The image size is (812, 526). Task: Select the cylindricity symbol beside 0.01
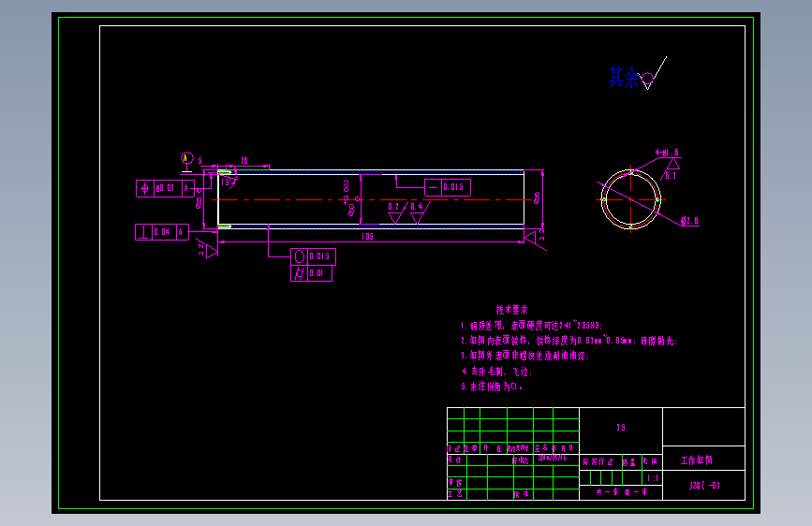(300, 273)
